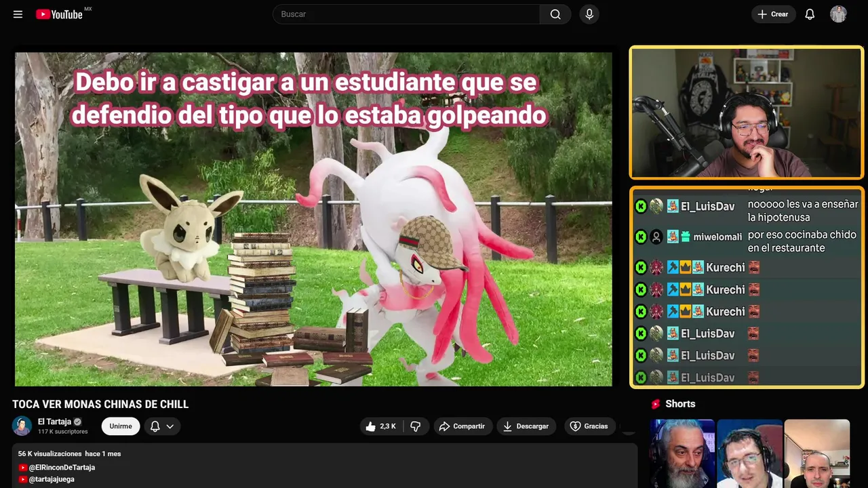Image resolution: width=868 pixels, height=488 pixels.
Task: Click the Compartir share button
Action: (462, 426)
